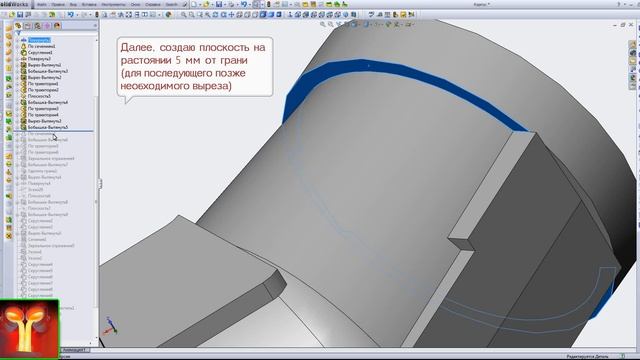Click the Save icon in second toolbar row

click(x=20, y=15)
